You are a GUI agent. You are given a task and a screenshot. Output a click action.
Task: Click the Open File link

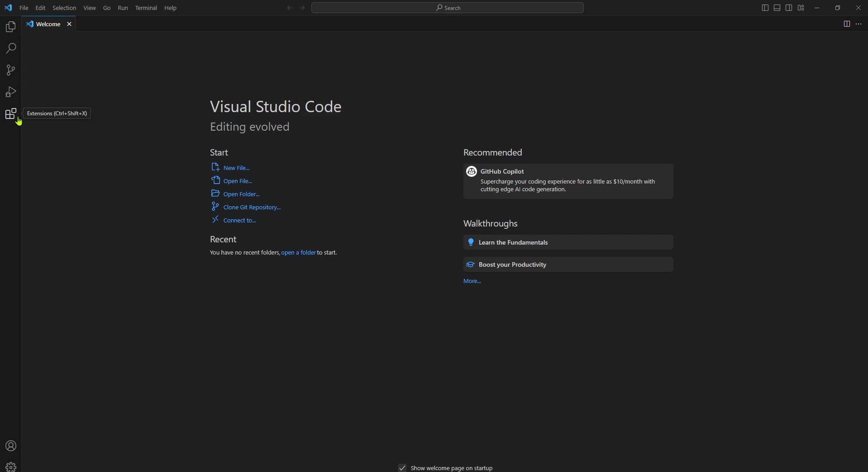(232, 181)
